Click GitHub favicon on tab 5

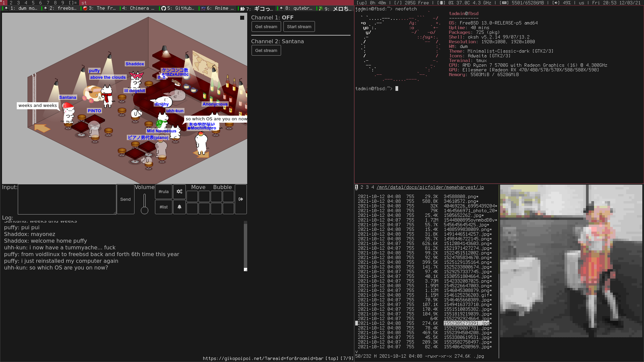[x=164, y=8]
